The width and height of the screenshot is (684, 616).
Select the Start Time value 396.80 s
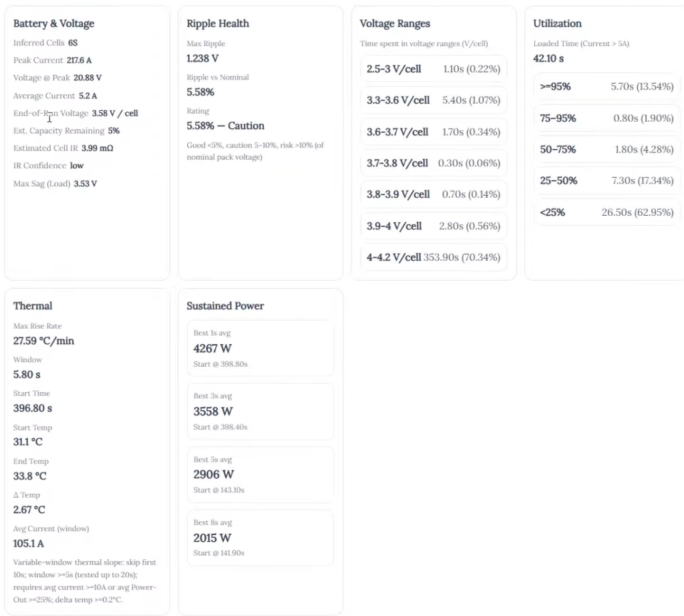tap(32, 408)
